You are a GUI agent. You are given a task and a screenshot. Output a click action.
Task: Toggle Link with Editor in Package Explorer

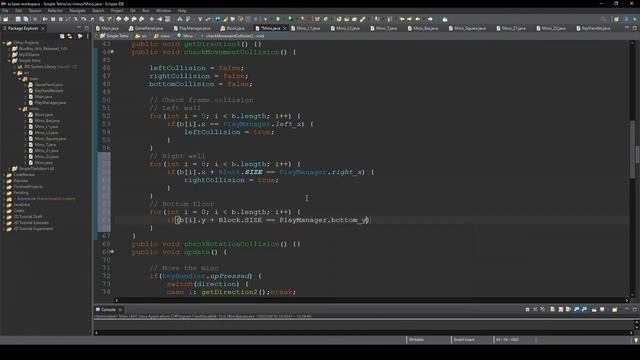70,36
